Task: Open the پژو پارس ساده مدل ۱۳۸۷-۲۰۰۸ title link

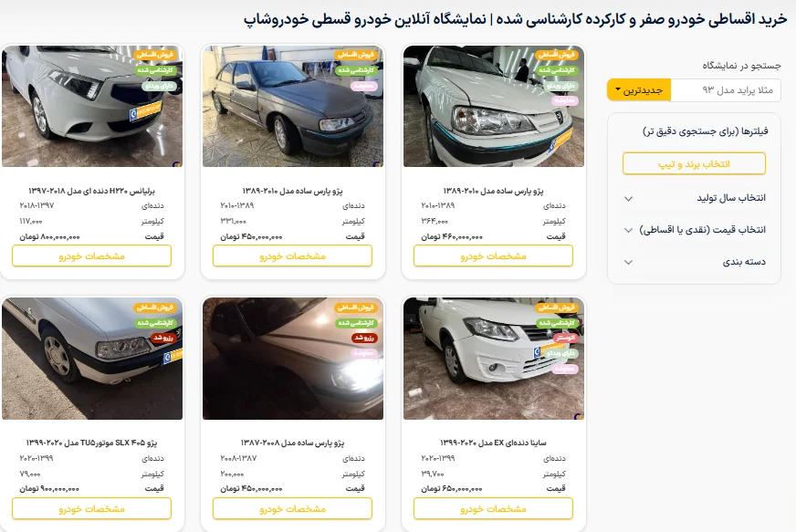Action: [x=292, y=443]
